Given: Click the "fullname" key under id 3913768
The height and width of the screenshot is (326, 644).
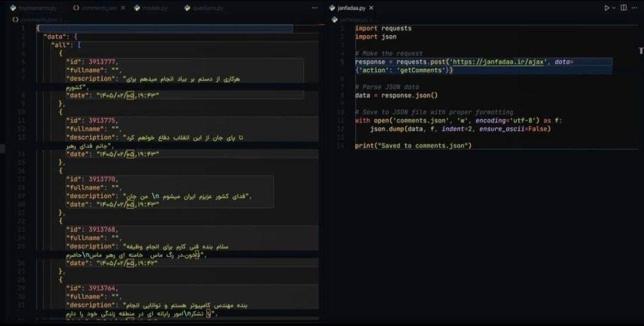Looking at the screenshot, I should pyautogui.click(x=85, y=238).
